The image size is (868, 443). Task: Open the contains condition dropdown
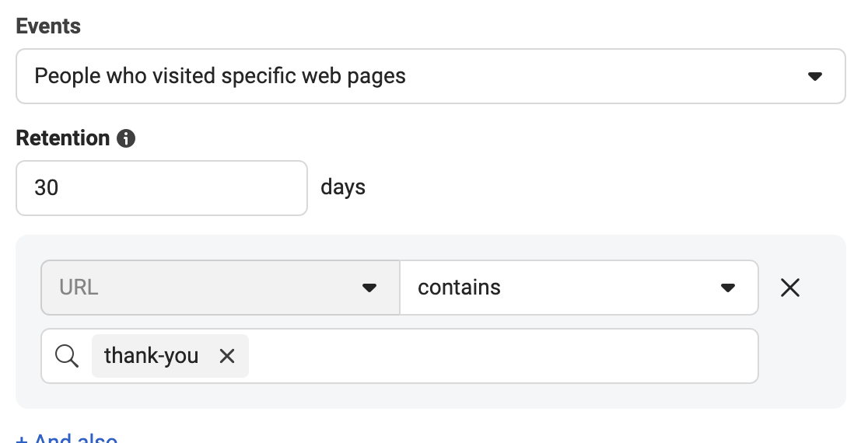point(579,288)
